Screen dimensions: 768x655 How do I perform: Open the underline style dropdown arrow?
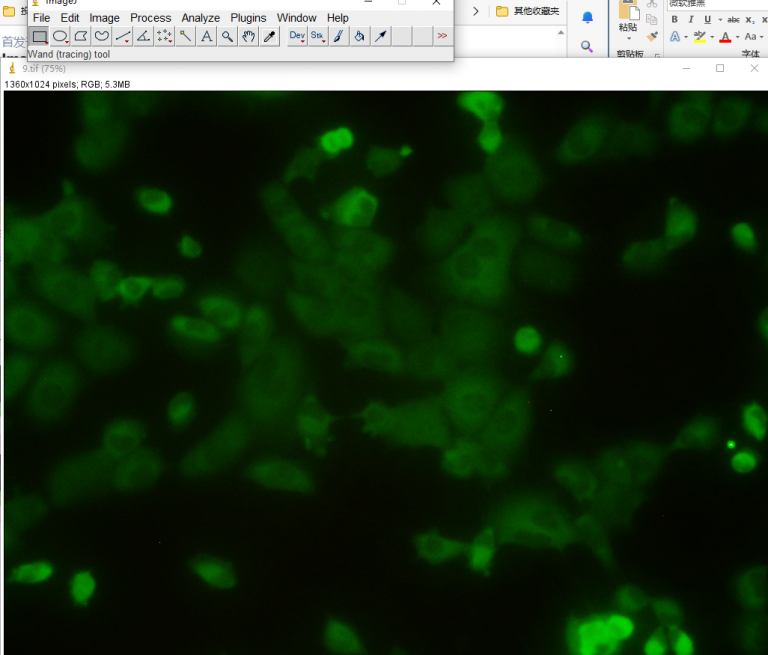coord(718,20)
